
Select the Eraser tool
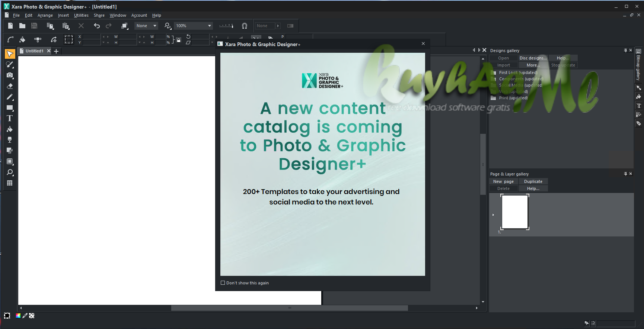point(10,86)
